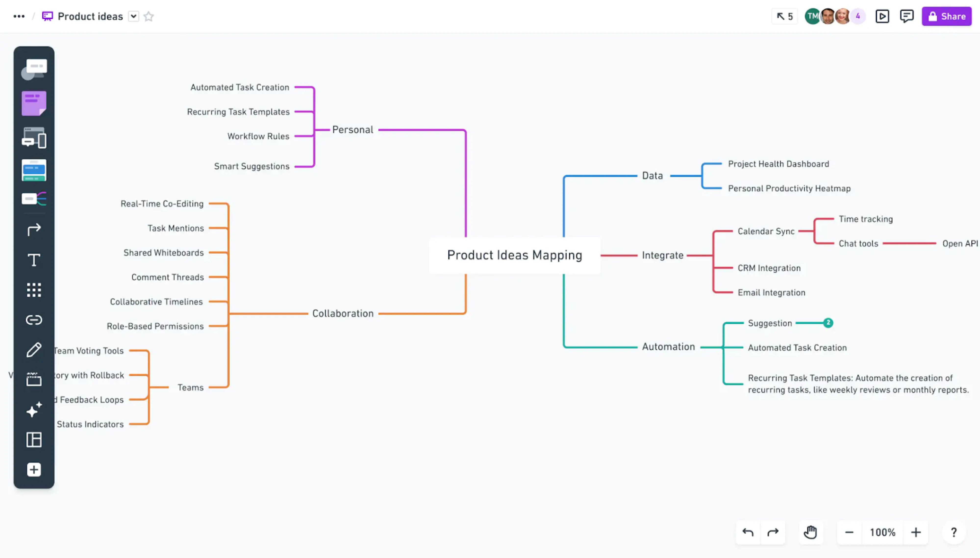Select the link tool
The width and height of the screenshot is (980, 558).
point(34,320)
